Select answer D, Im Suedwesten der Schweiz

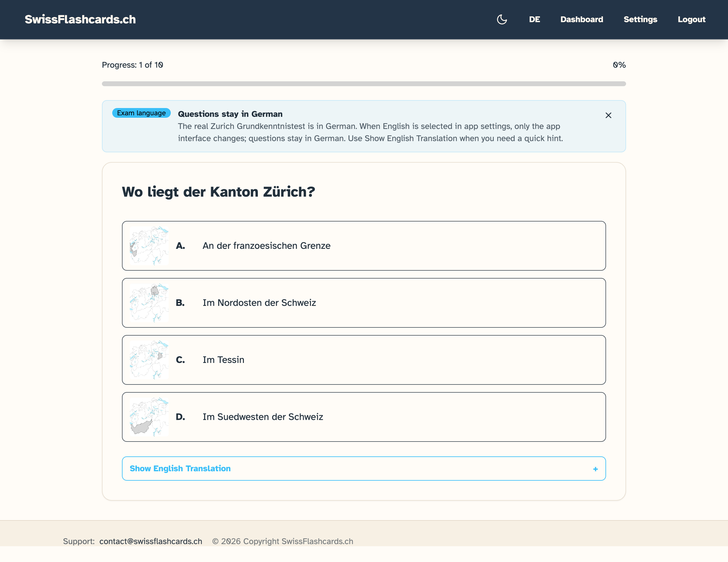click(x=364, y=417)
